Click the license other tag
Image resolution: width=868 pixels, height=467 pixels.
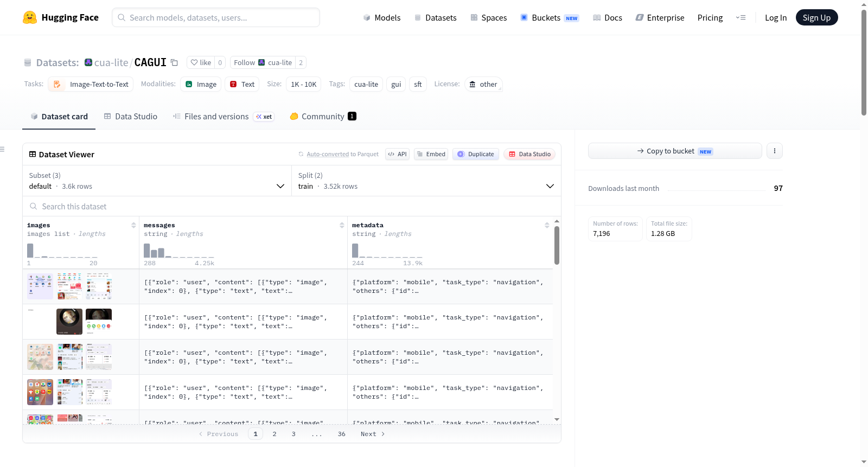click(x=483, y=84)
